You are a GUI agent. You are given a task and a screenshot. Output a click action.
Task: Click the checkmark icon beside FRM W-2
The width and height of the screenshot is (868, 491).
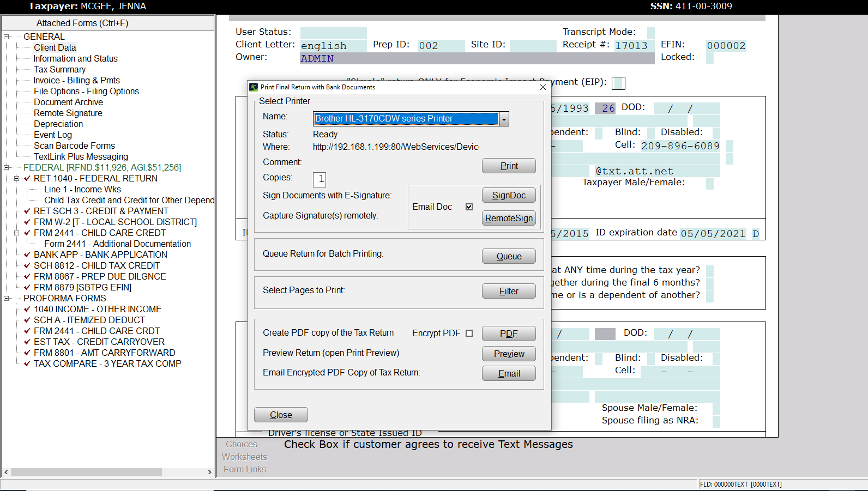click(27, 222)
